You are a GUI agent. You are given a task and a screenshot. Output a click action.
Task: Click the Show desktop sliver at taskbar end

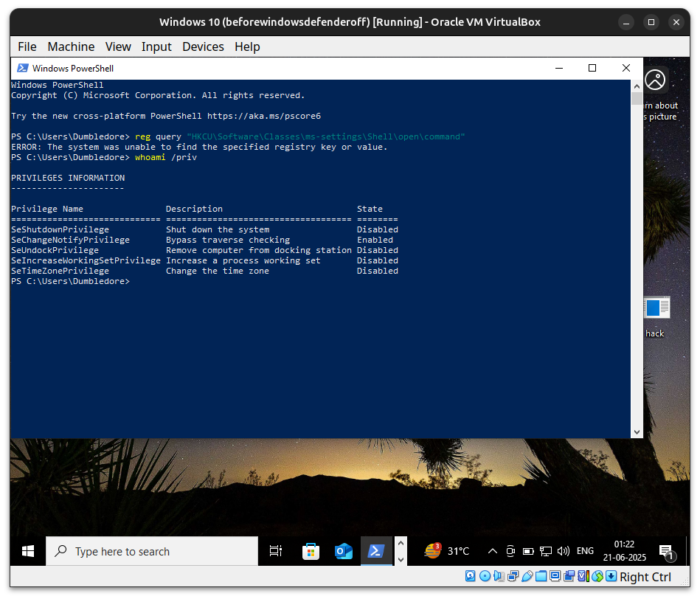pyautogui.click(x=687, y=551)
